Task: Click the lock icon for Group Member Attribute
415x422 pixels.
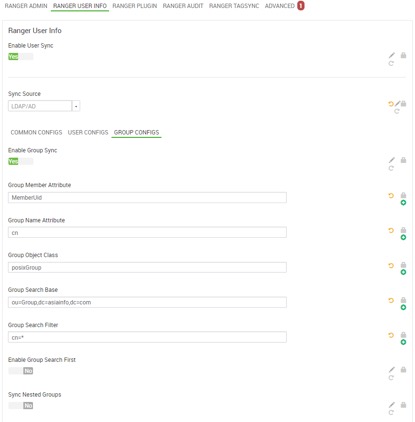Action: (403, 195)
